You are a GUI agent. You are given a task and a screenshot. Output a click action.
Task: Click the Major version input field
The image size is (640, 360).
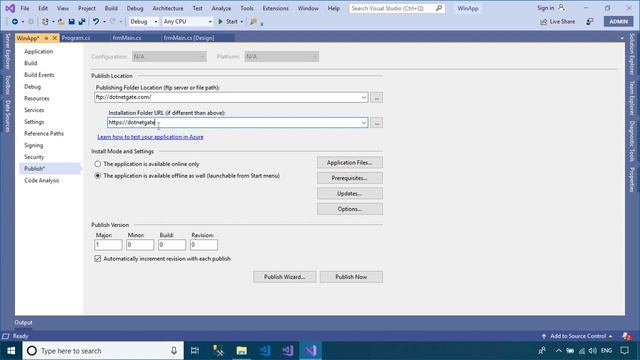pyautogui.click(x=108, y=244)
